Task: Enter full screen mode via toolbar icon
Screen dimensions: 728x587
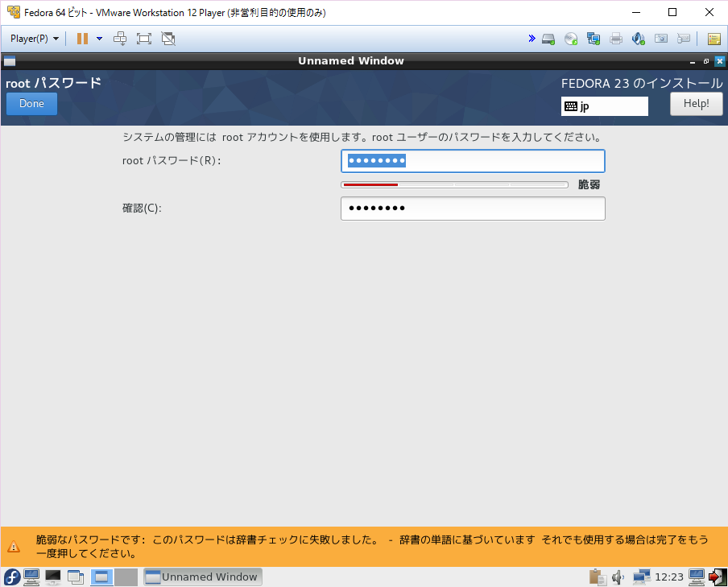Action: pos(142,38)
